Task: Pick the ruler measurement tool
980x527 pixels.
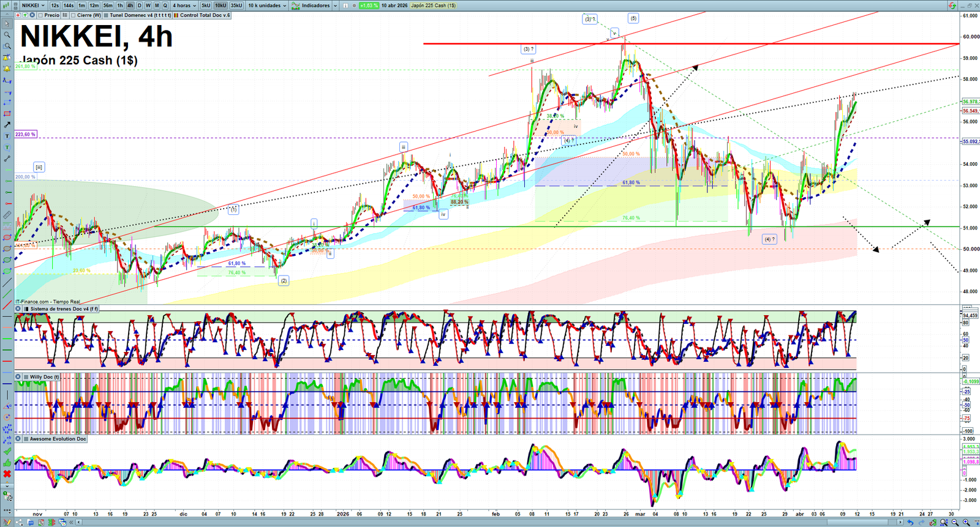Action: [7, 215]
